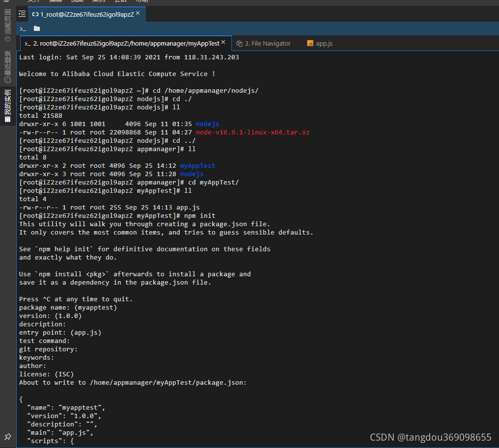Click the 'package name: (myapptest)' prompt line
Image resolution: width=499 pixels, height=448 pixels.
click(x=68, y=308)
